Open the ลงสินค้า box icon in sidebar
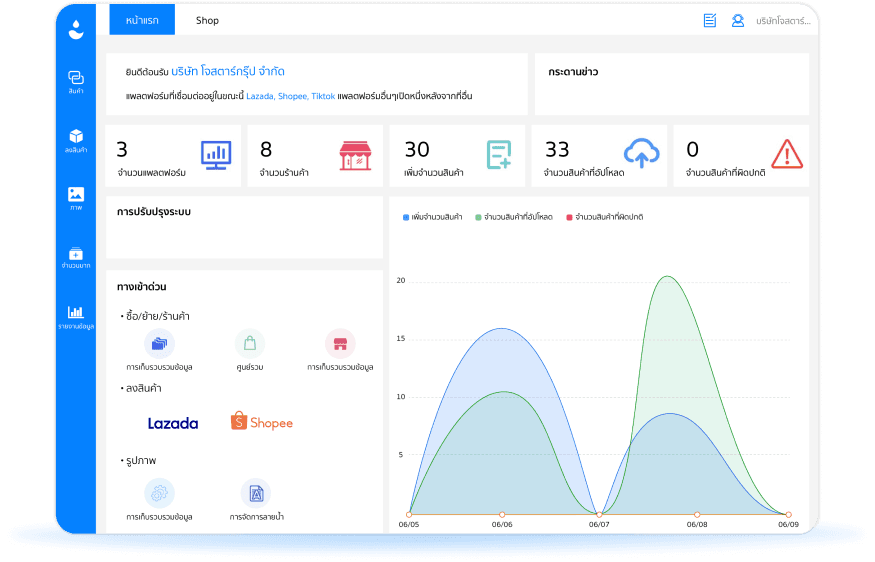The image size is (875, 562). click(x=76, y=141)
